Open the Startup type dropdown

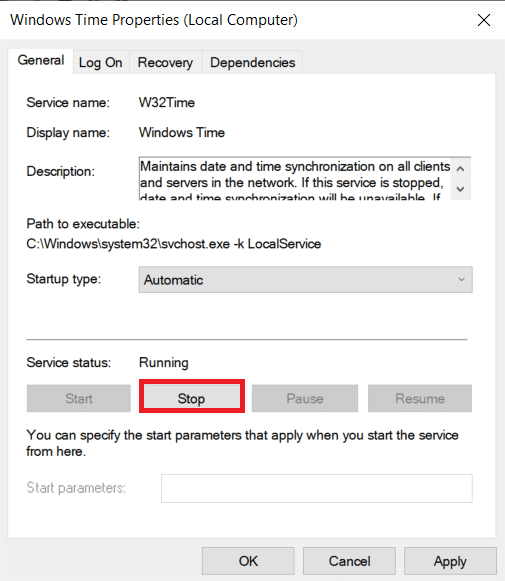point(305,280)
